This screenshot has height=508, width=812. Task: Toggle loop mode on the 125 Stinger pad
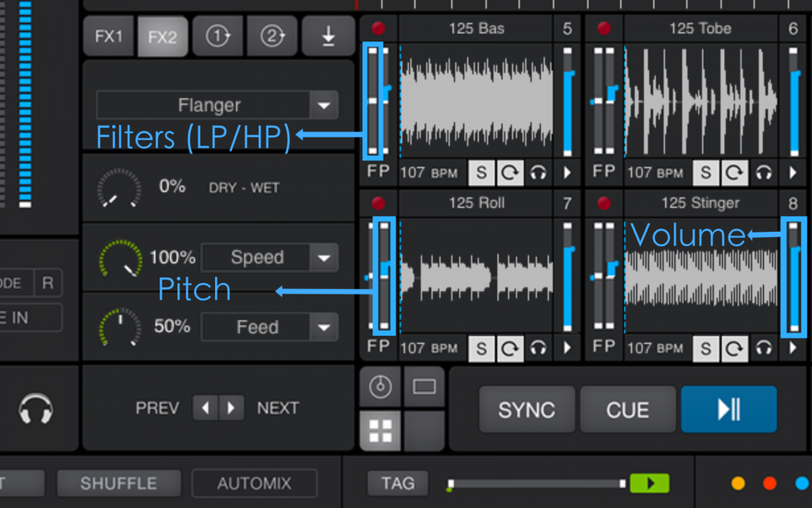tap(735, 348)
